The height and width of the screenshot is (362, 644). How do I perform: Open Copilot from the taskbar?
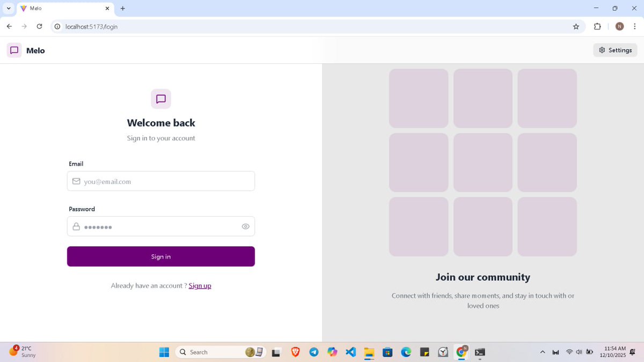point(332,352)
